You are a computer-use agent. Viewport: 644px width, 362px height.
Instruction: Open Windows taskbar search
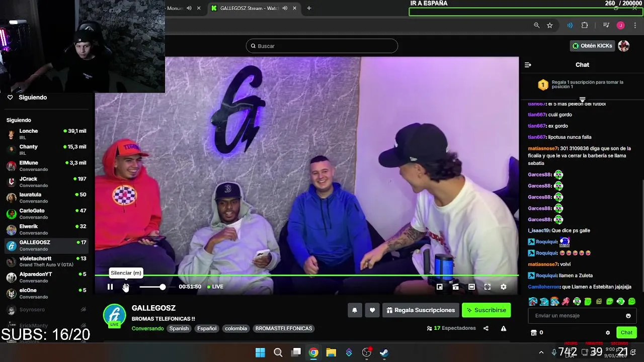(x=278, y=352)
